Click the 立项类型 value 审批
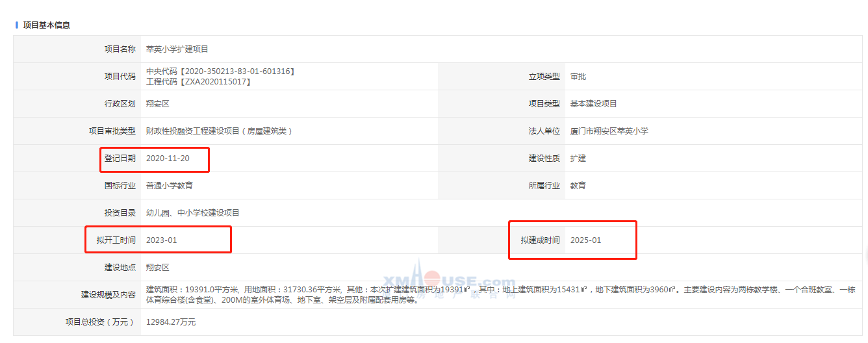 (578, 77)
